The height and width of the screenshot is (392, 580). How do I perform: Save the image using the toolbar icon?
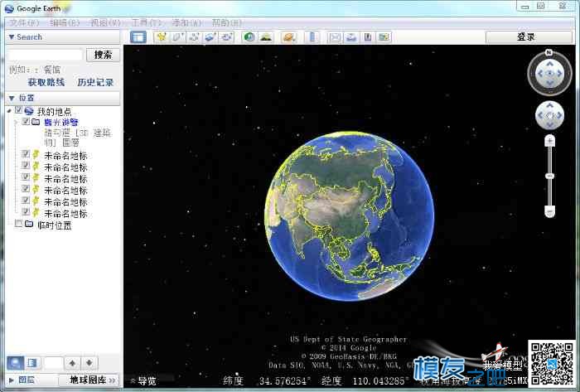click(x=368, y=37)
